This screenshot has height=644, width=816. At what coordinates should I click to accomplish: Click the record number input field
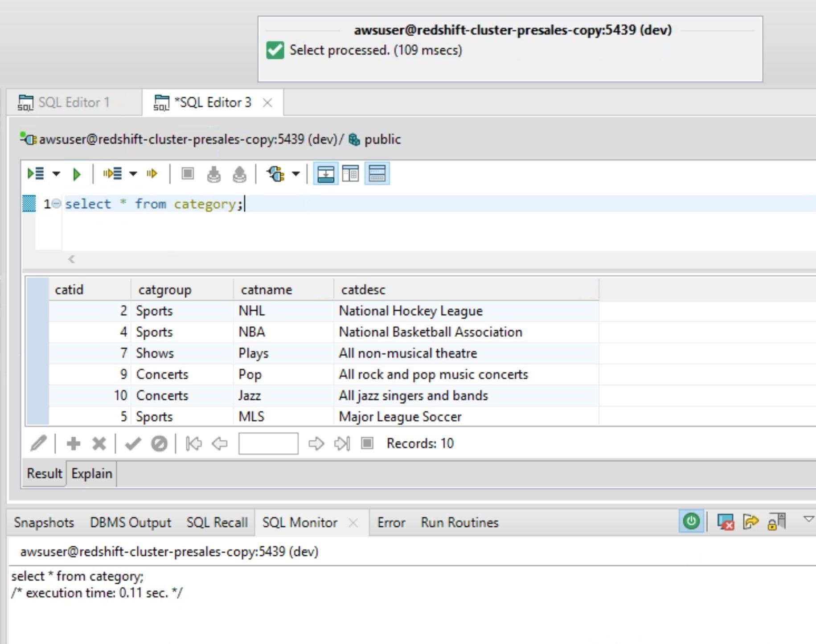coord(268,443)
